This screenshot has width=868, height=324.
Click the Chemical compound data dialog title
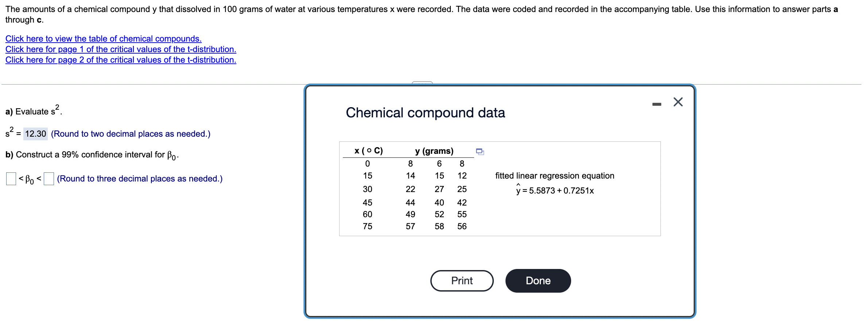(425, 113)
